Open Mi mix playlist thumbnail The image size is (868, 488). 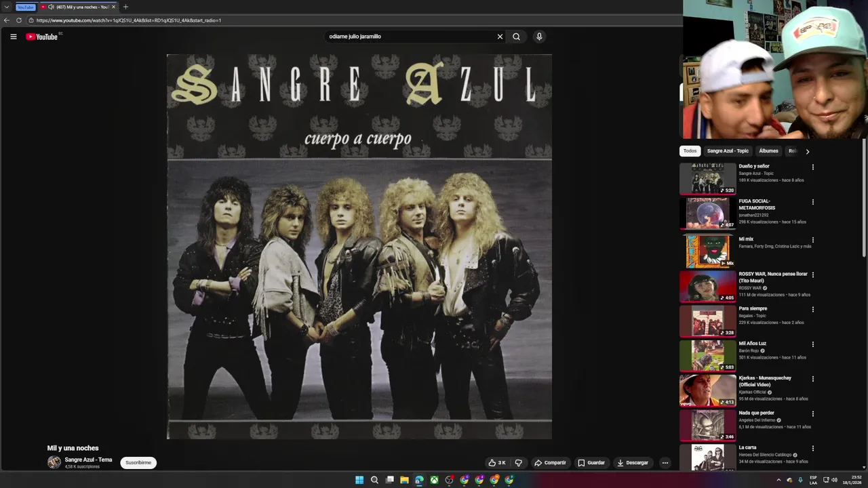pos(707,251)
